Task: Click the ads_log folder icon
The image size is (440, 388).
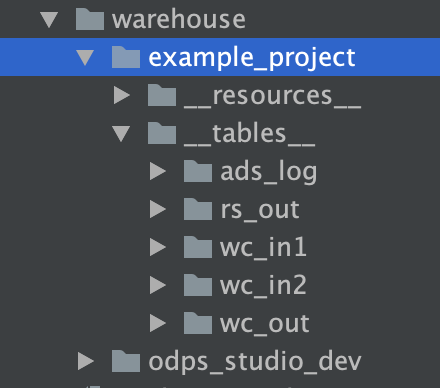Action: (x=198, y=171)
